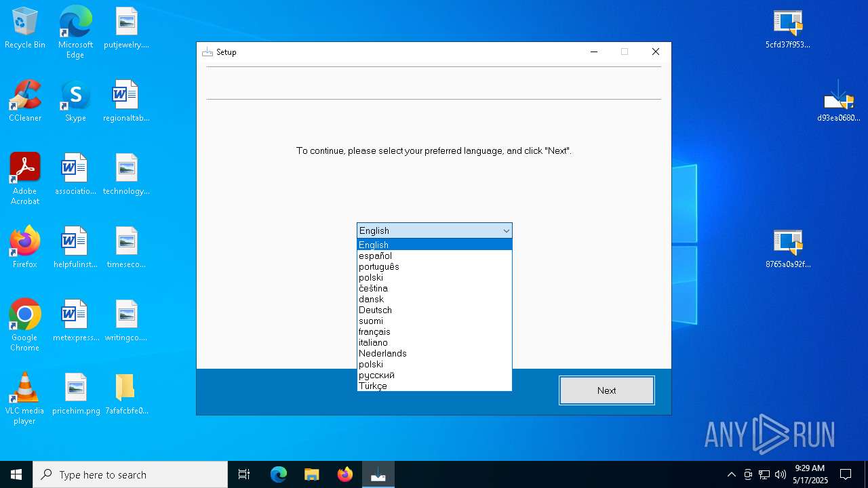Select the putjewelry image file icon

tap(126, 28)
